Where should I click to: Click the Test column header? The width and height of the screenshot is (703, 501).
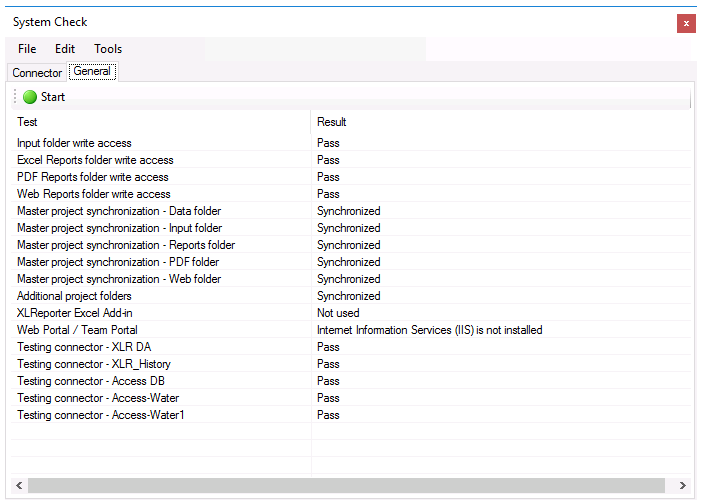(161, 122)
